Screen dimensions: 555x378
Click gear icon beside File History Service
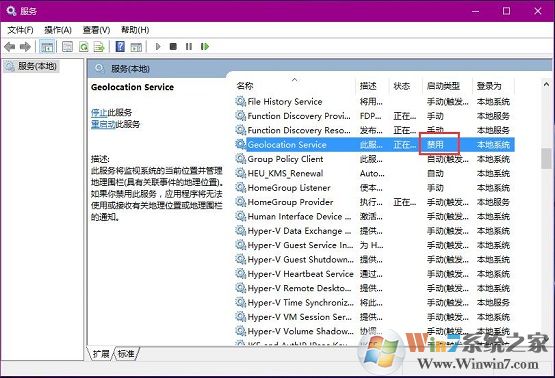click(x=241, y=102)
